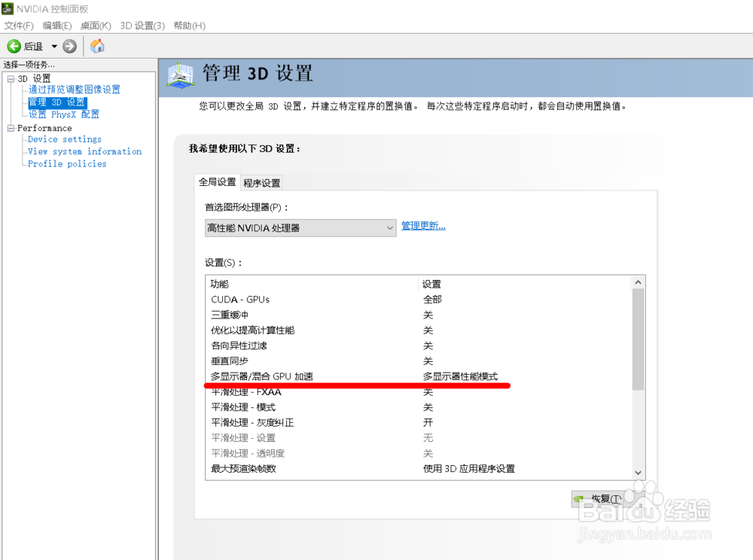Select the 优化以提高计算性能 row

tap(418, 330)
